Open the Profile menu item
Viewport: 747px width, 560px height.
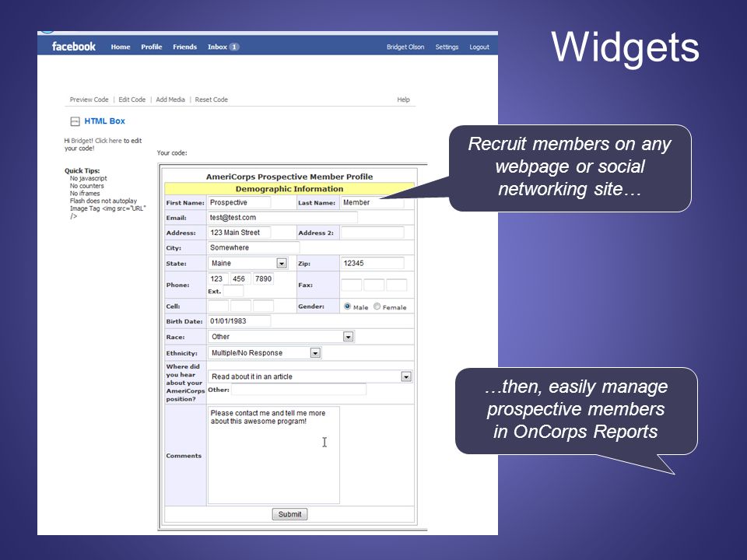(152, 47)
